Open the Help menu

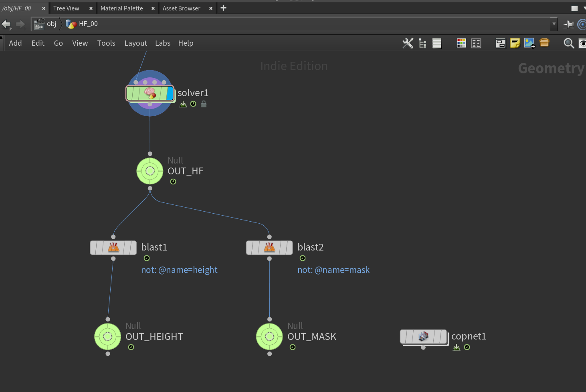[x=186, y=43]
